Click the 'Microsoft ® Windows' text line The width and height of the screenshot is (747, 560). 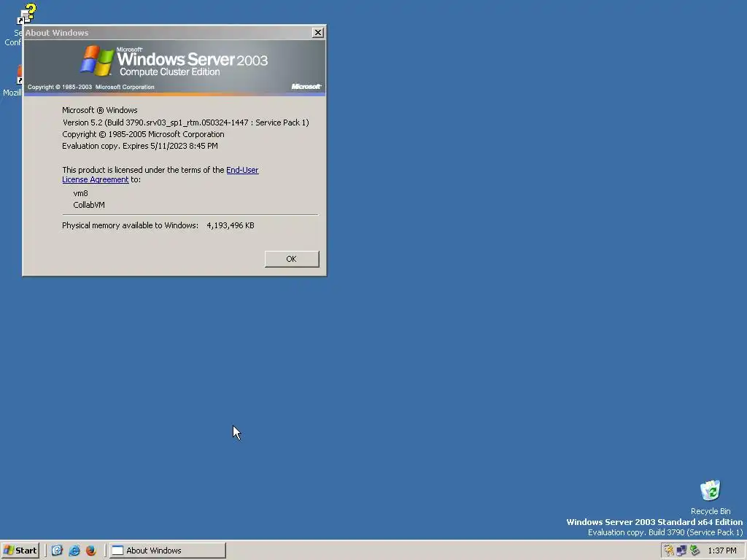[x=99, y=110]
